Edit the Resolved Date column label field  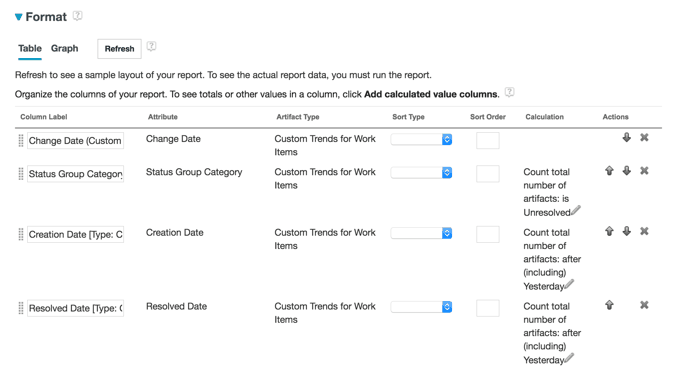(76, 308)
